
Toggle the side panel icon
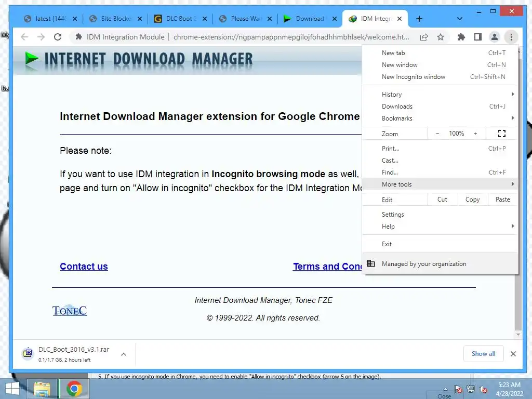(x=478, y=37)
